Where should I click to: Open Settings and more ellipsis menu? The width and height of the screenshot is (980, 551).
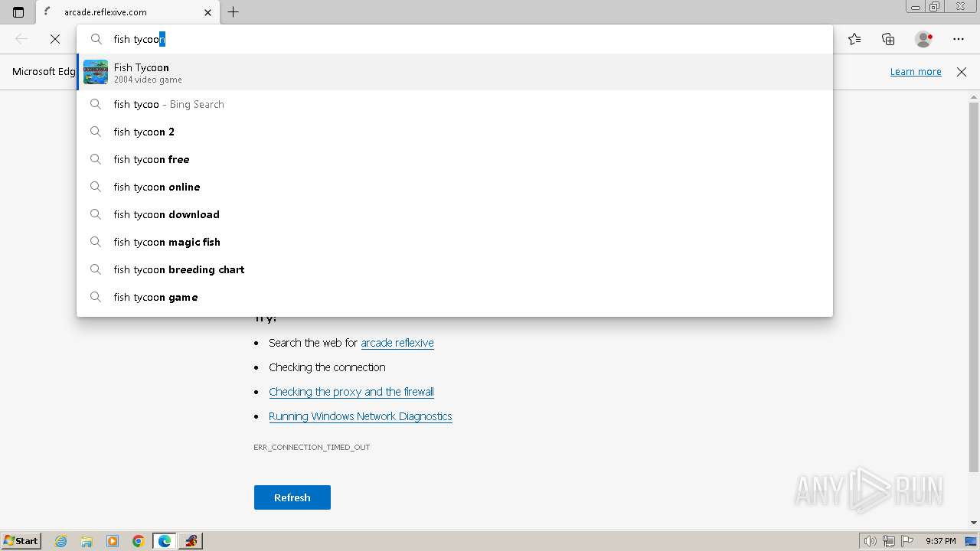pos(959,39)
